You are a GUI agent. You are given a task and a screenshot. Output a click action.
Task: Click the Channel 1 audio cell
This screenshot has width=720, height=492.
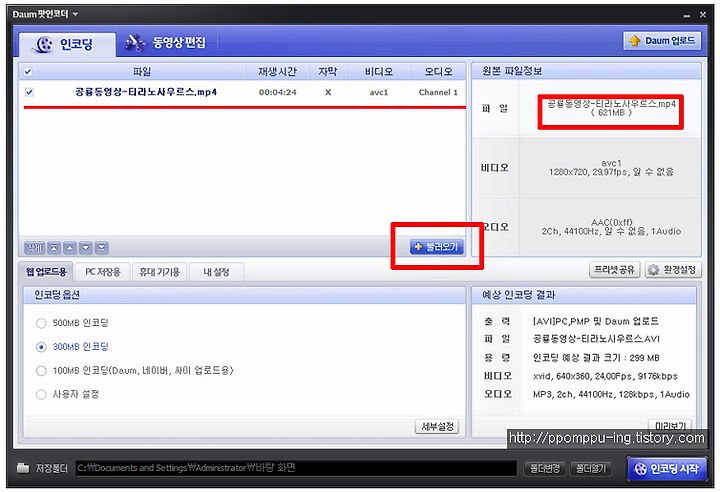point(438,92)
